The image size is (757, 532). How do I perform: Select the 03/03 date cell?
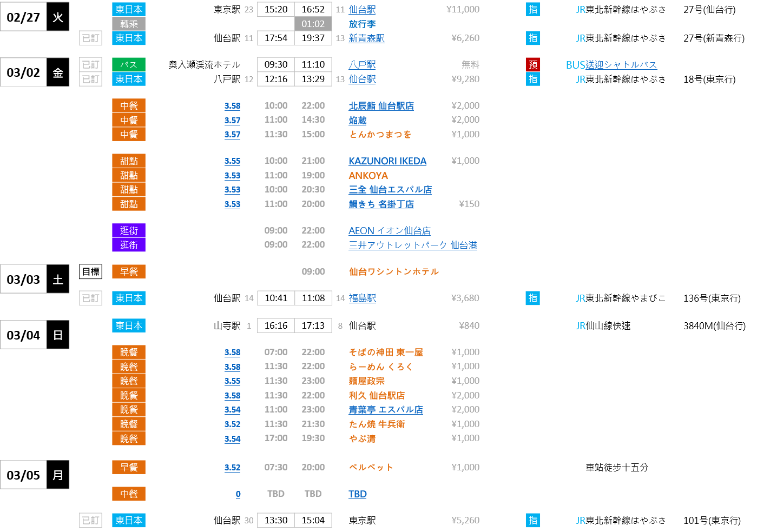(x=23, y=279)
